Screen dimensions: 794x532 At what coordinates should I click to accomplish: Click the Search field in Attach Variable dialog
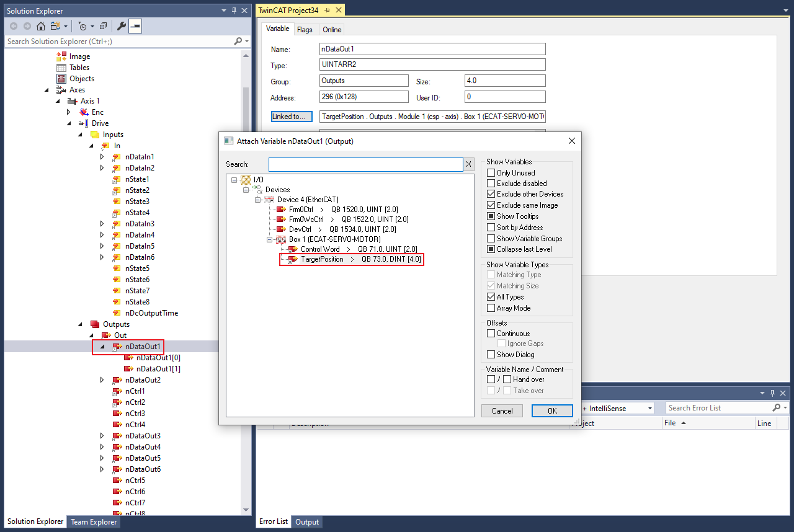point(365,164)
